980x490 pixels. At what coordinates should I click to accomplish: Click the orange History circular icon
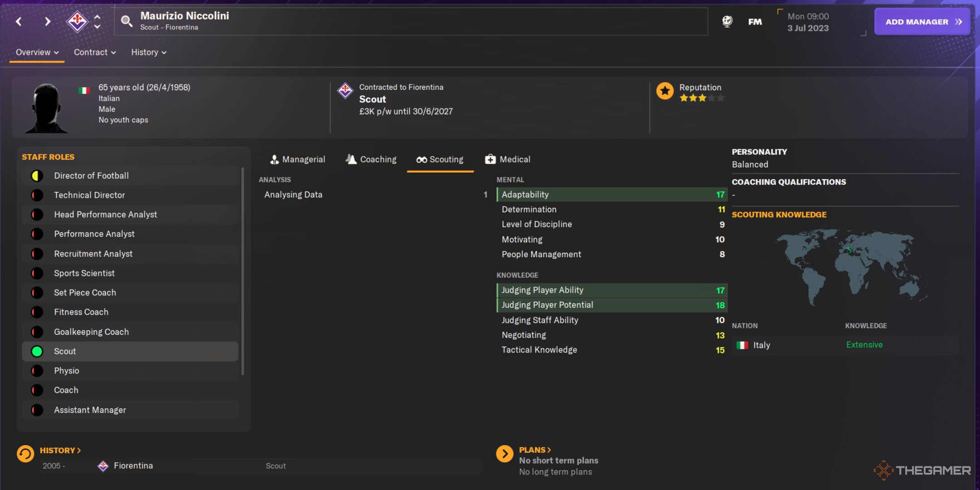click(25, 454)
